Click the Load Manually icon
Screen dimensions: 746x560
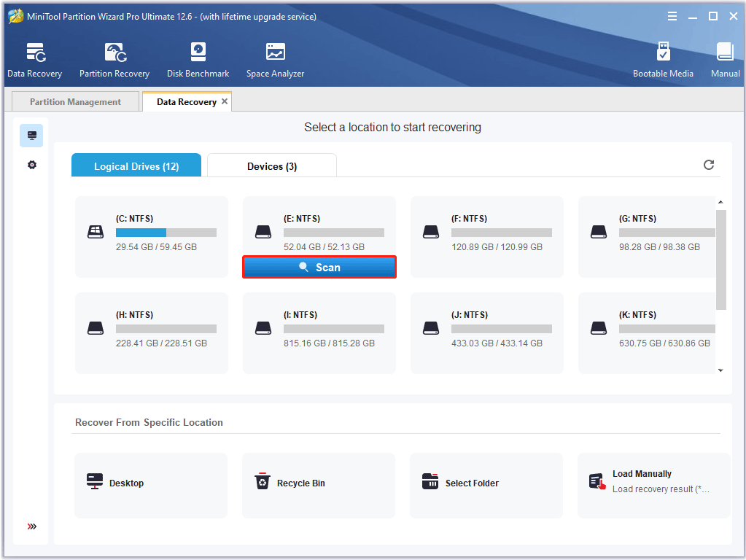pos(597,481)
